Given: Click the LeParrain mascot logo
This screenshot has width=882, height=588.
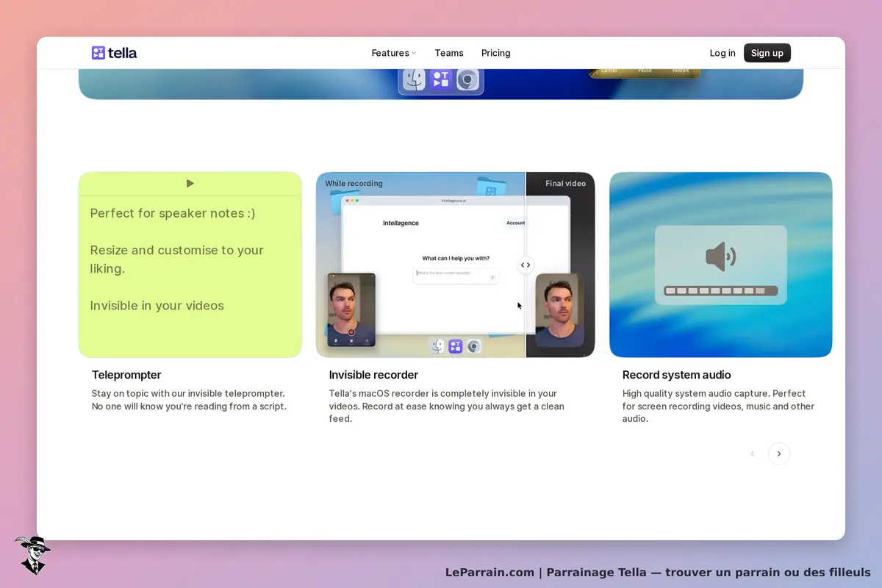Looking at the screenshot, I should [x=32, y=554].
